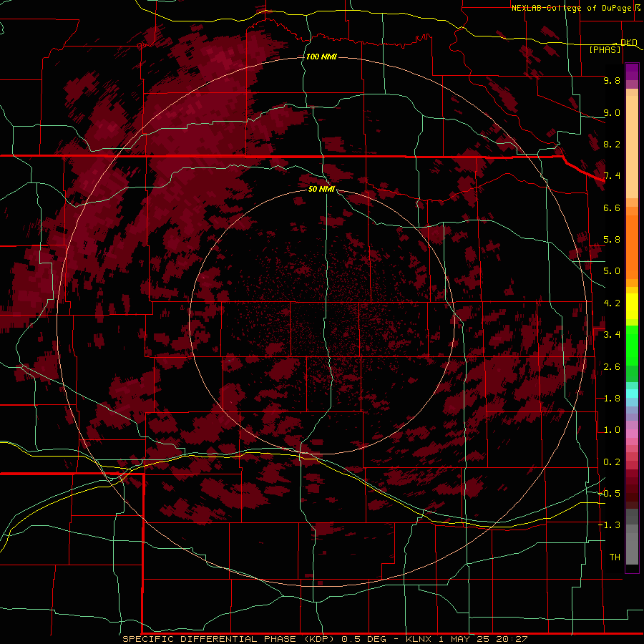Click the legend value 6.6
This screenshot has height=644, width=644.
(x=612, y=208)
